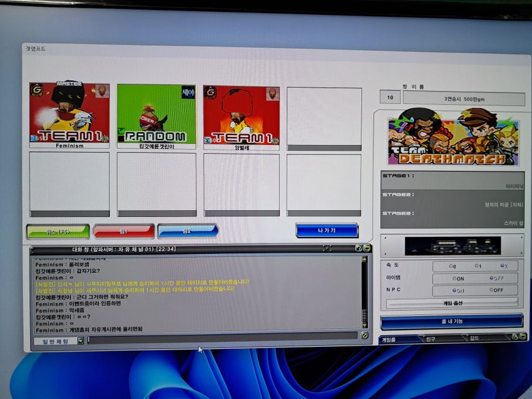532x399 pixels.
Task: Click the green 취소 (F5) button
Action: [58, 231]
